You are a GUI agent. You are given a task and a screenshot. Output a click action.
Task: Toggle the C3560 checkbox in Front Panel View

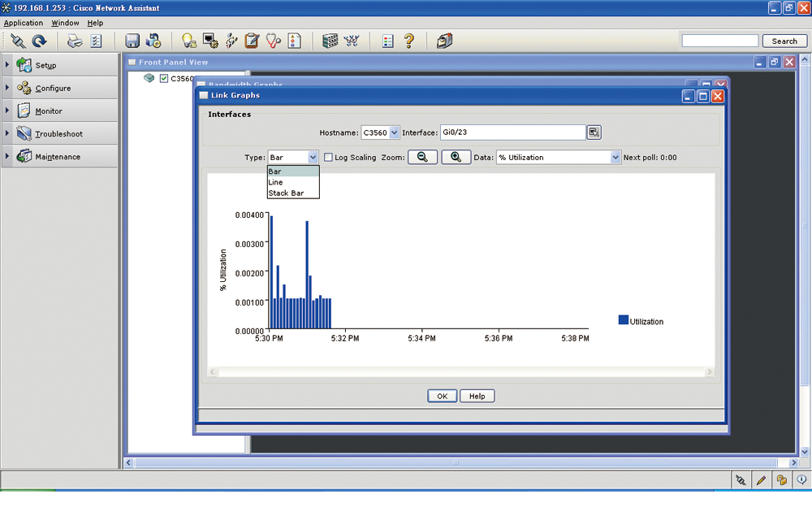(x=164, y=78)
